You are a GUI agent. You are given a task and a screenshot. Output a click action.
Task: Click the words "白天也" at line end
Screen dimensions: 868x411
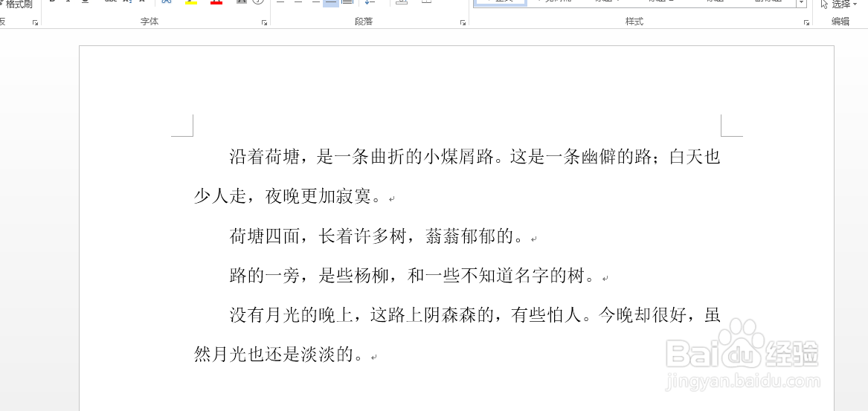tap(695, 158)
